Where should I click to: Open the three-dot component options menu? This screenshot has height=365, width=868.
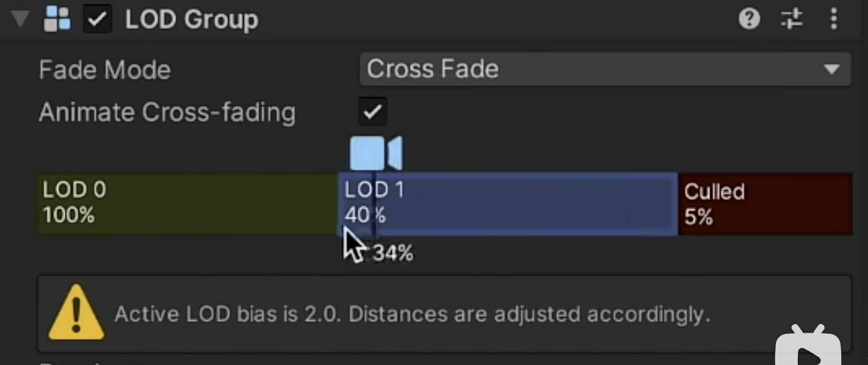[834, 20]
